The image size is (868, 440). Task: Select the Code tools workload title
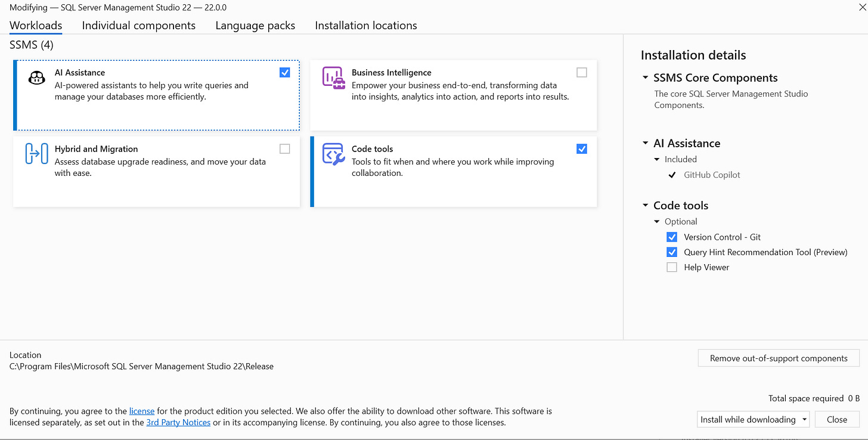coord(373,149)
